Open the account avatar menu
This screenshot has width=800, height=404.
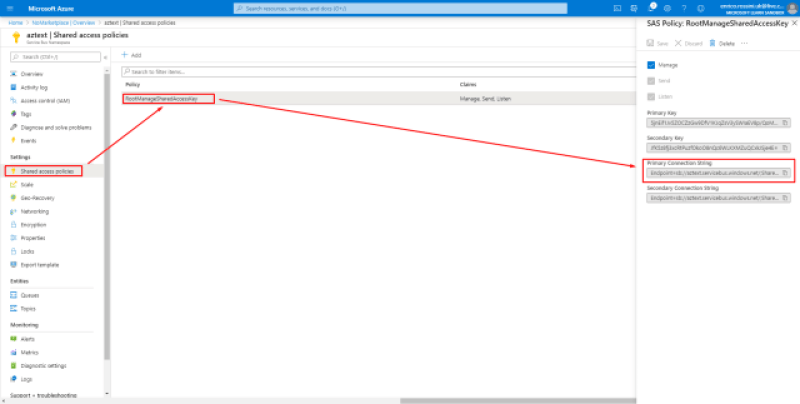point(792,9)
